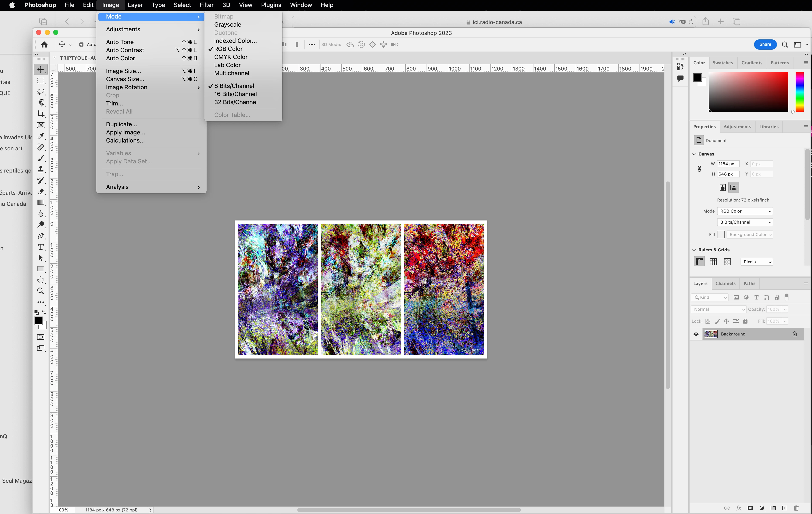Click the blue Share button
Screen dimensions: 812x514
pyautogui.click(x=765, y=45)
